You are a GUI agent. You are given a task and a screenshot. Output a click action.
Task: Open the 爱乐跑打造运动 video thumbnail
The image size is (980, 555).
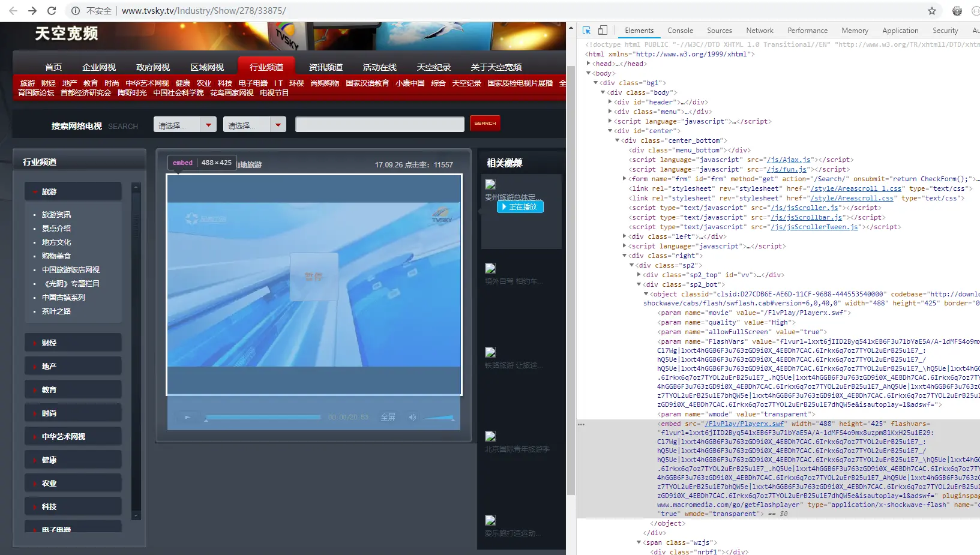pos(490,520)
